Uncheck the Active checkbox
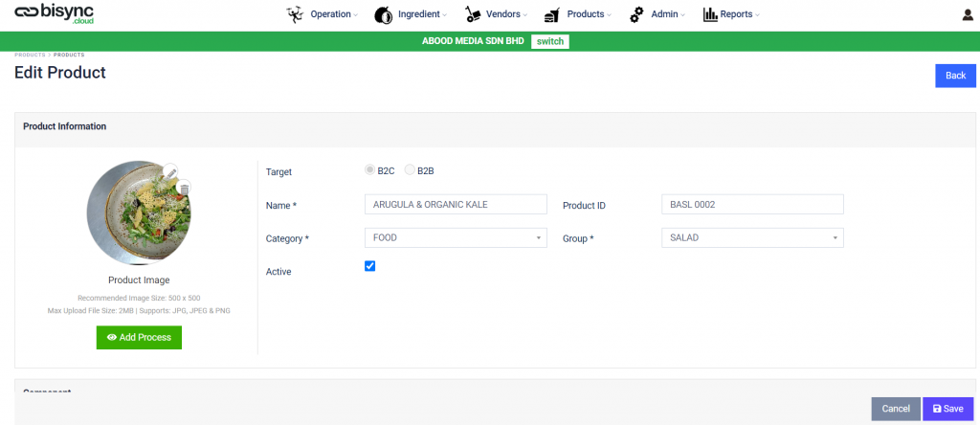Screen dimensions: 980x425 [370, 266]
